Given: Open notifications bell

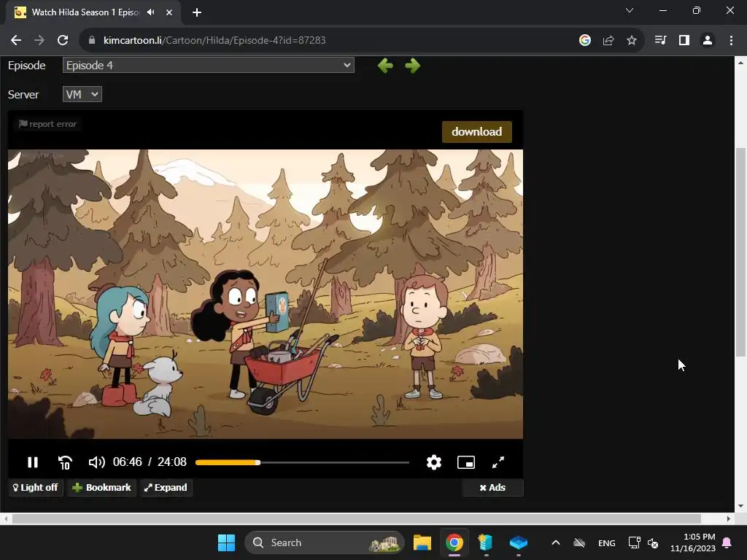Looking at the screenshot, I should (727, 542).
